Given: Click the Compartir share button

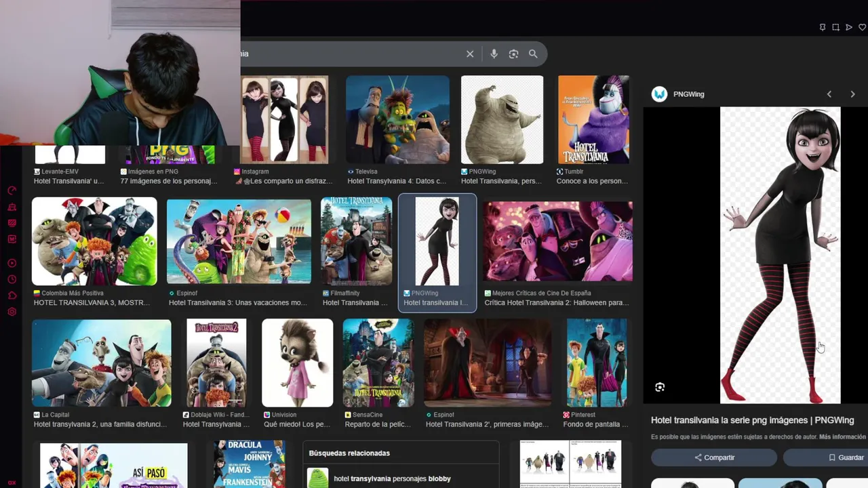Looking at the screenshot, I should [714, 457].
